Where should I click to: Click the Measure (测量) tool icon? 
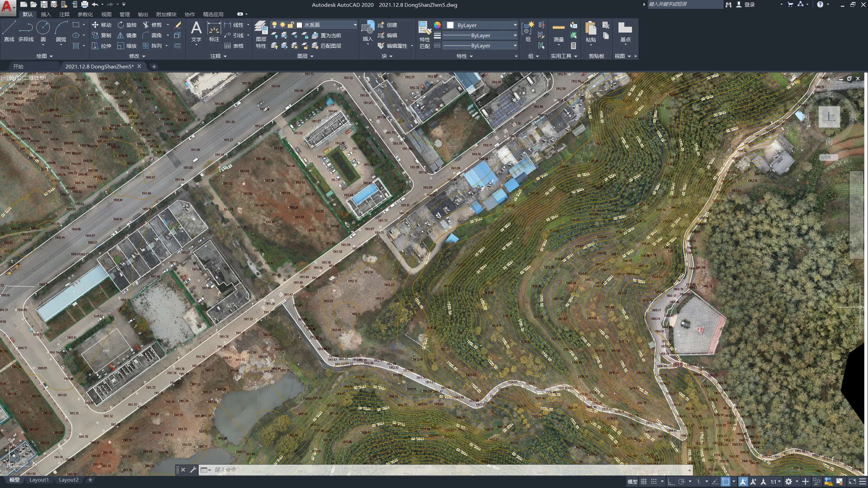click(559, 32)
